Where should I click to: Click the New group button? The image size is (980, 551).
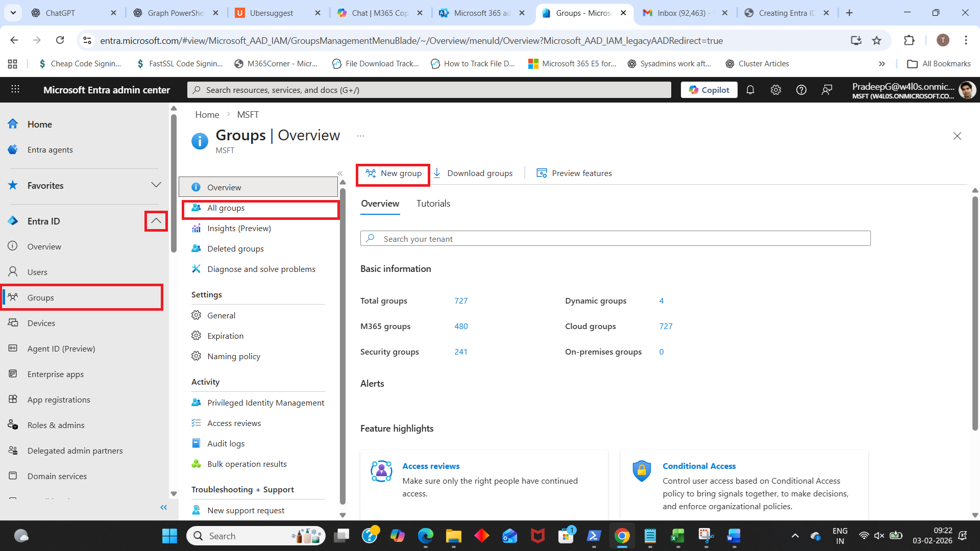393,173
